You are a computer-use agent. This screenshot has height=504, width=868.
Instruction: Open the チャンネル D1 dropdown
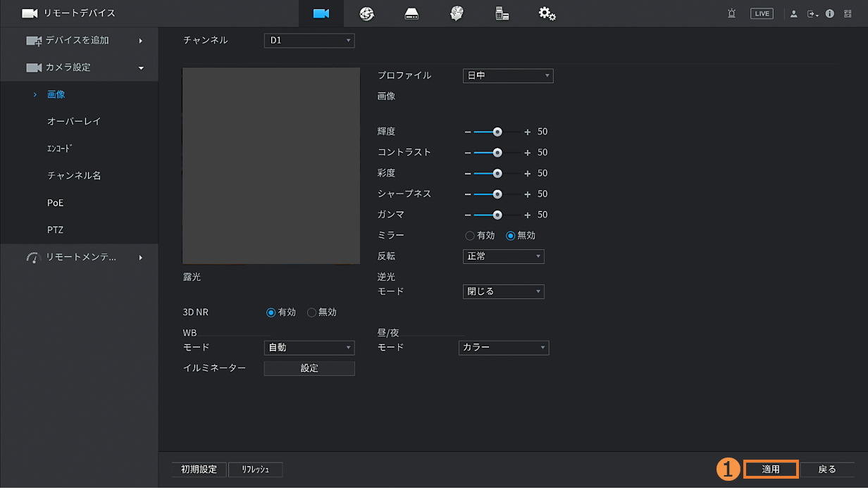click(x=309, y=41)
